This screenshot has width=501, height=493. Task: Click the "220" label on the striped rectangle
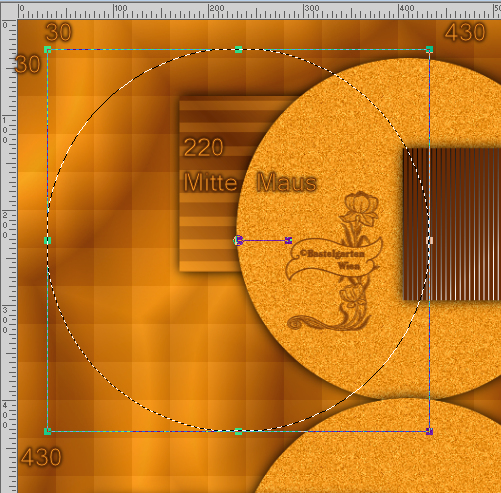click(x=203, y=147)
